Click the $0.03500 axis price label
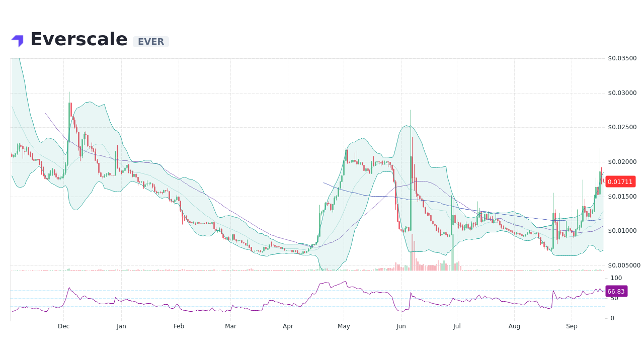The image size is (644, 362). click(623, 58)
